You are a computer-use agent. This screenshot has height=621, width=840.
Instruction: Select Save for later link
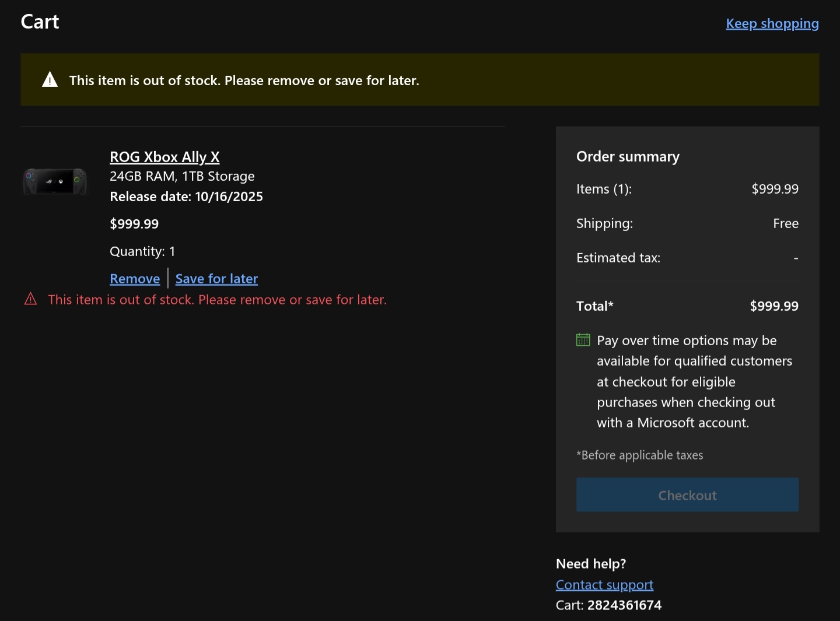(216, 279)
